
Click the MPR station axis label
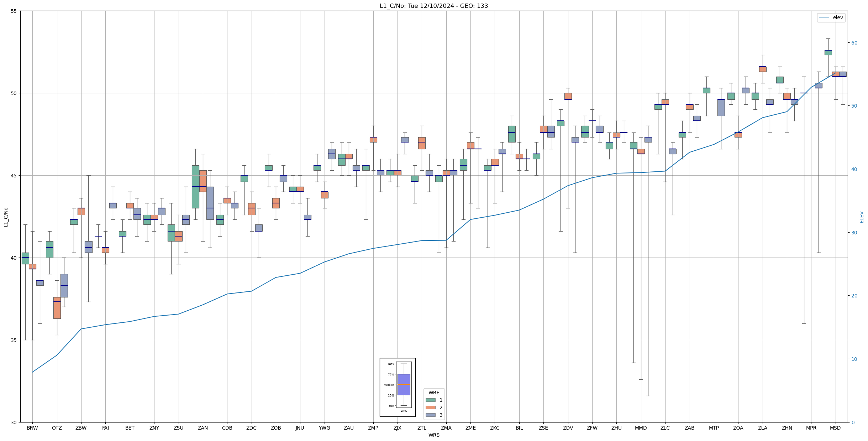[811, 428]
